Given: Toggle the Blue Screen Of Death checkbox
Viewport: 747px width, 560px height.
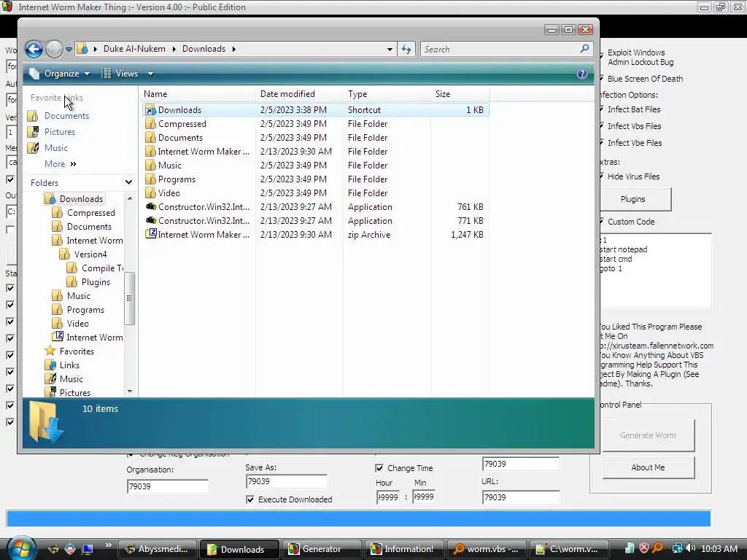Looking at the screenshot, I should (602, 79).
